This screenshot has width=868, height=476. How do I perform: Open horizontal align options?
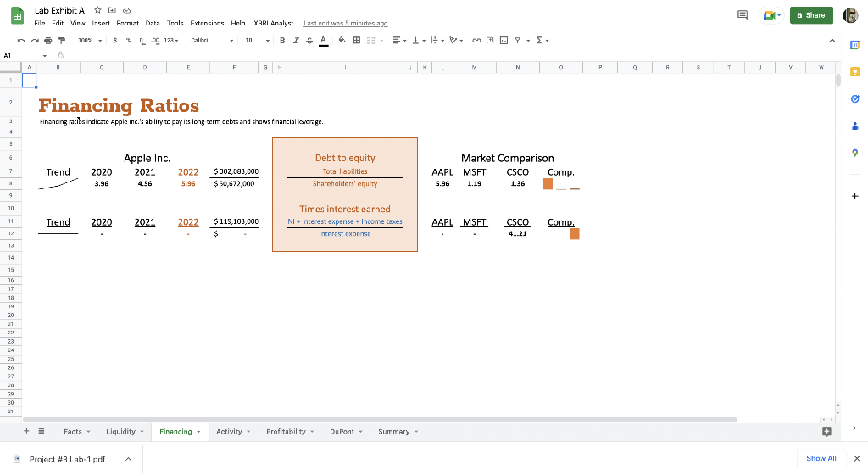pos(399,41)
